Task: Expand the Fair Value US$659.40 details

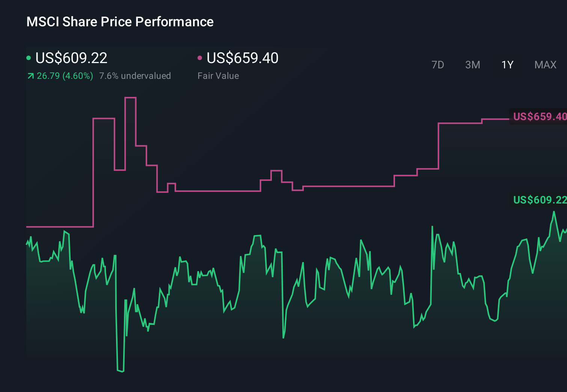Action: [243, 58]
